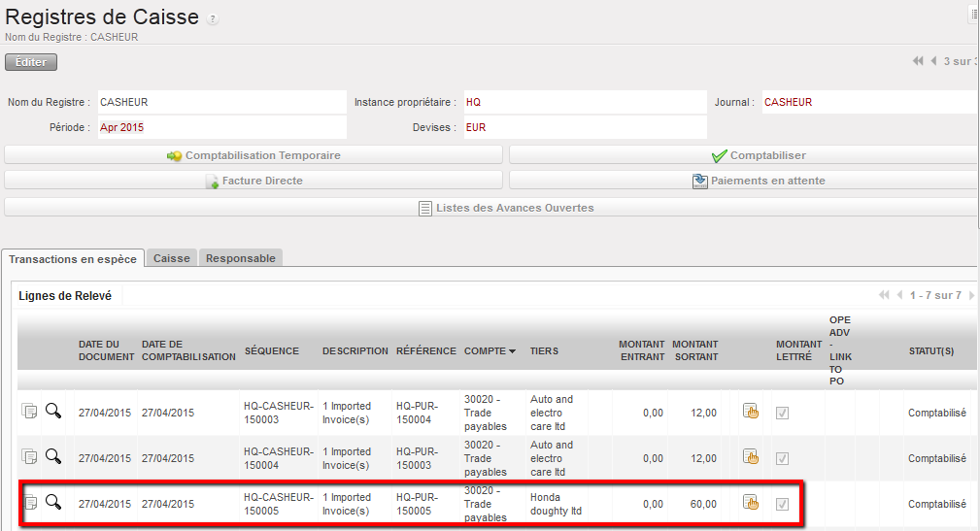Open the magnifier icon for HQ-CASHEUR-150005 row

pyautogui.click(x=53, y=502)
